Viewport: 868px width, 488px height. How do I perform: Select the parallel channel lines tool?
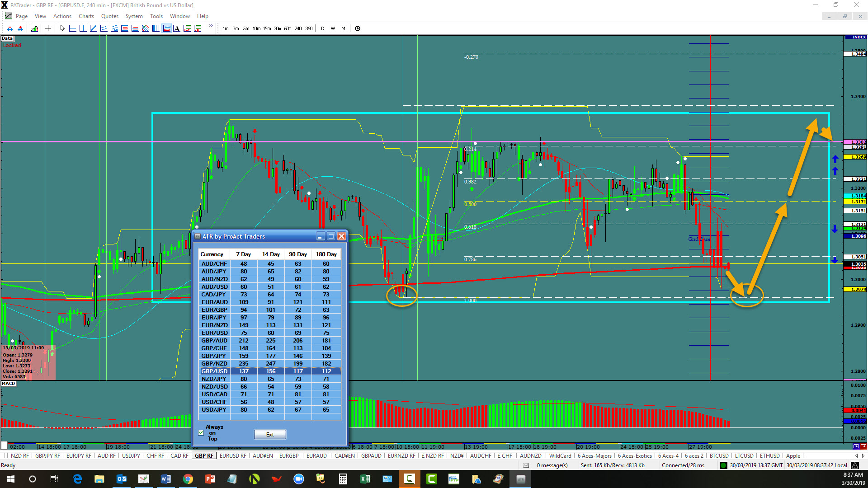click(x=104, y=28)
